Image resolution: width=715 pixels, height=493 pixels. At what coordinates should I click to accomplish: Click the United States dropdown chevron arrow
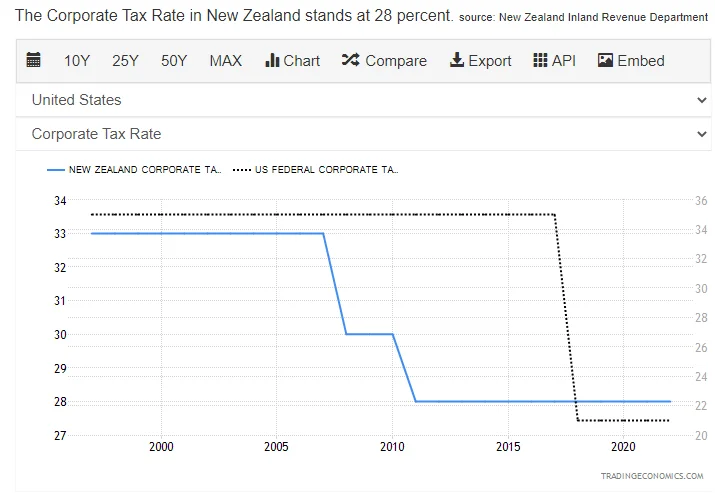pyautogui.click(x=701, y=100)
